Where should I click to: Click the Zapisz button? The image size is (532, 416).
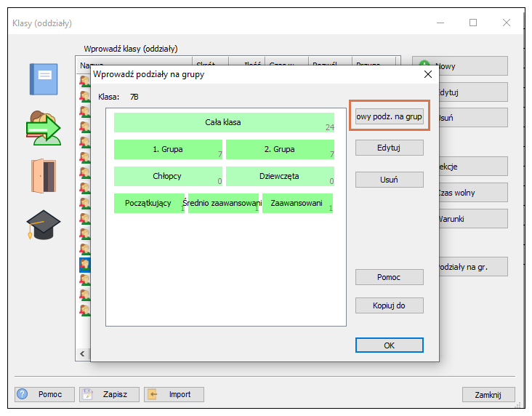[109, 394]
